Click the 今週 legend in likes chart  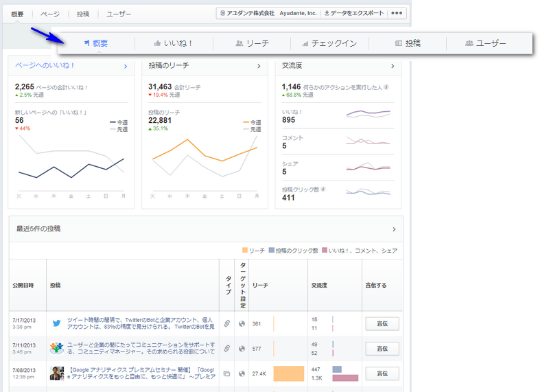coord(119,122)
